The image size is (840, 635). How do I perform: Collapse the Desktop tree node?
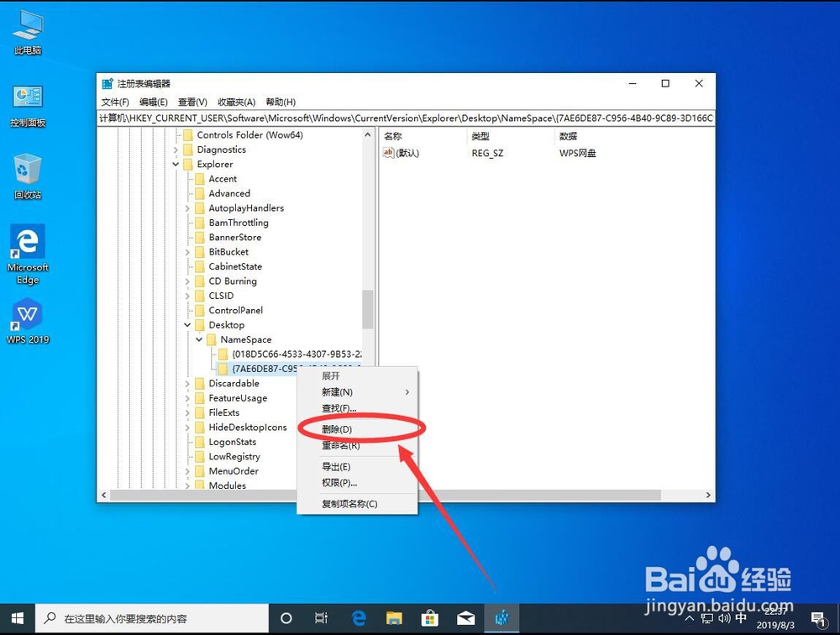187,325
